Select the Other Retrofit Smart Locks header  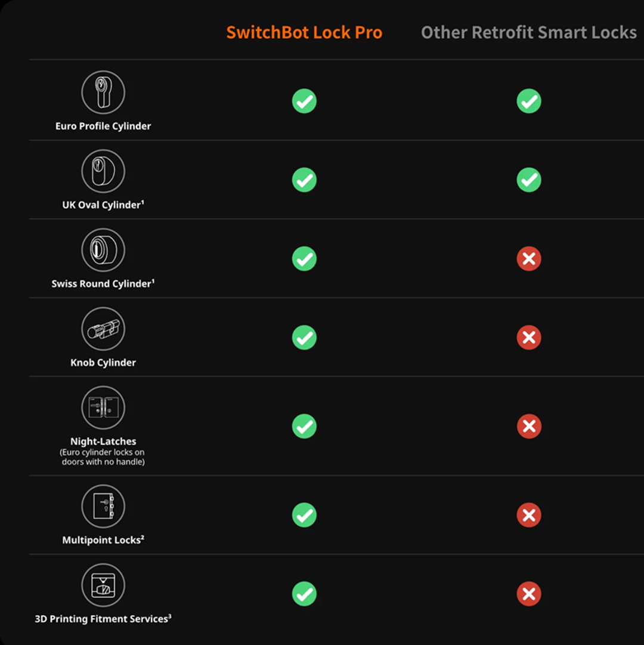(528, 33)
